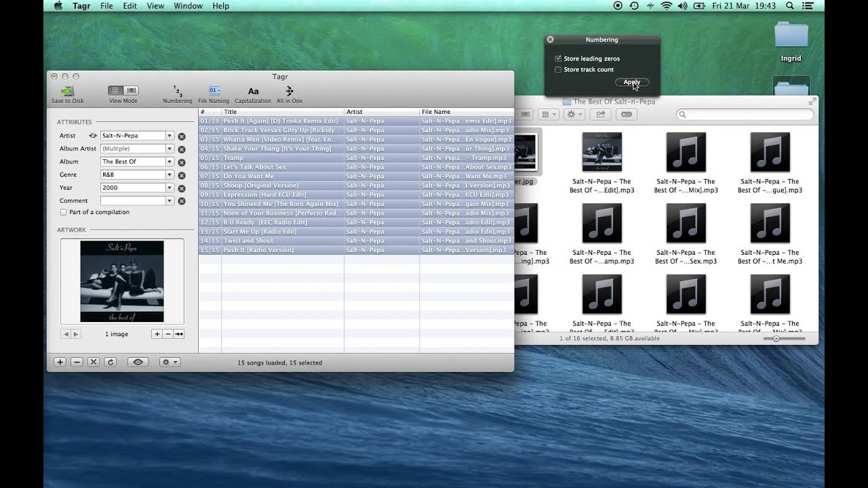Sort songs by the Artist column header

click(382, 112)
